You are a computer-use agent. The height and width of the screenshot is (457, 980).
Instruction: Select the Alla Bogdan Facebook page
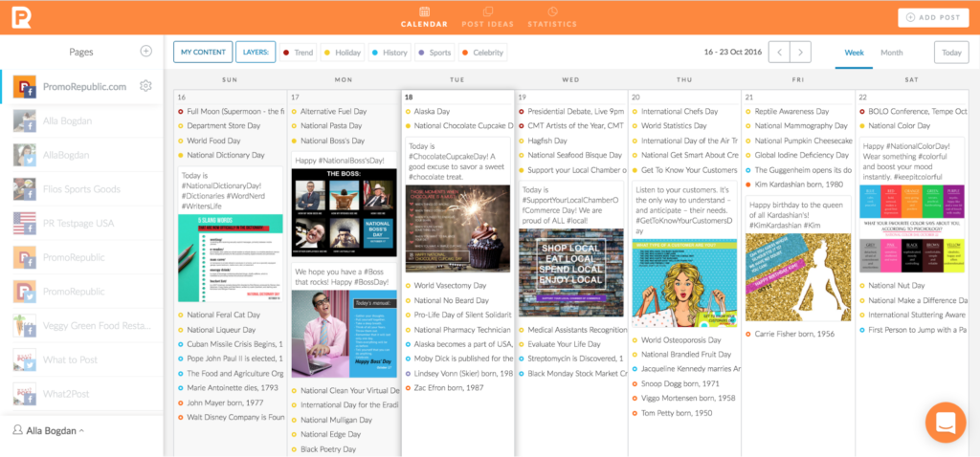click(81, 121)
